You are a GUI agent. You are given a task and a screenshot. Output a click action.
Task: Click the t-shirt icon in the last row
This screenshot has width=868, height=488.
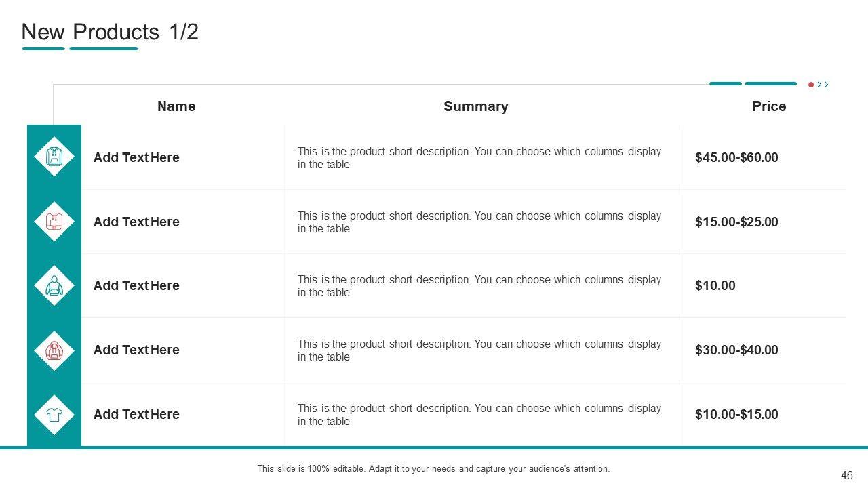[x=54, y=414]
